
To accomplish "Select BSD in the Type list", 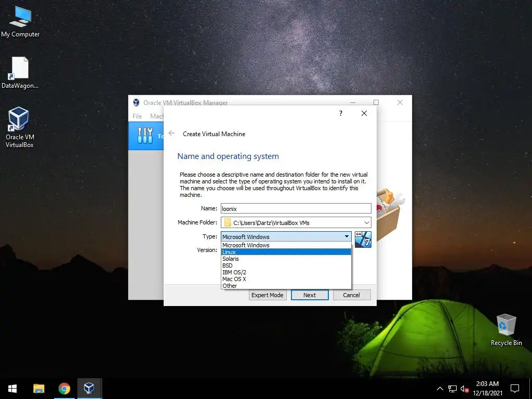I will tap(286, 265).
